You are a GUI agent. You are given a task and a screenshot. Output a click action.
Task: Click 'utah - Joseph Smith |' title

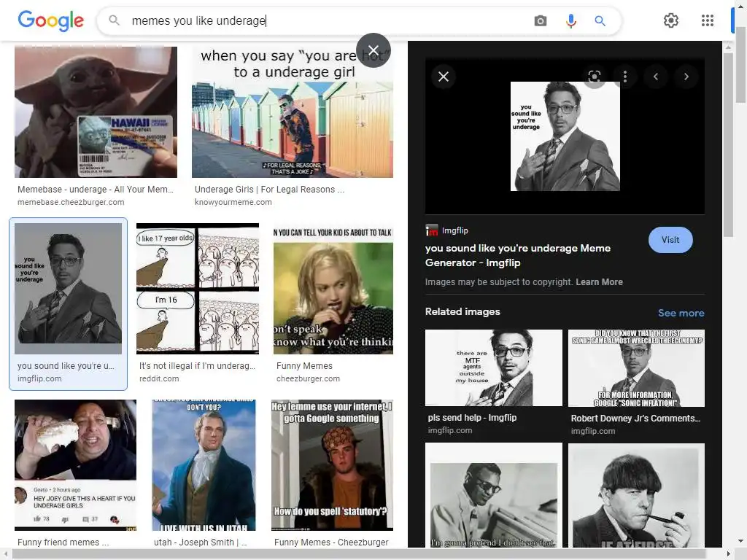tap(200, 542)
